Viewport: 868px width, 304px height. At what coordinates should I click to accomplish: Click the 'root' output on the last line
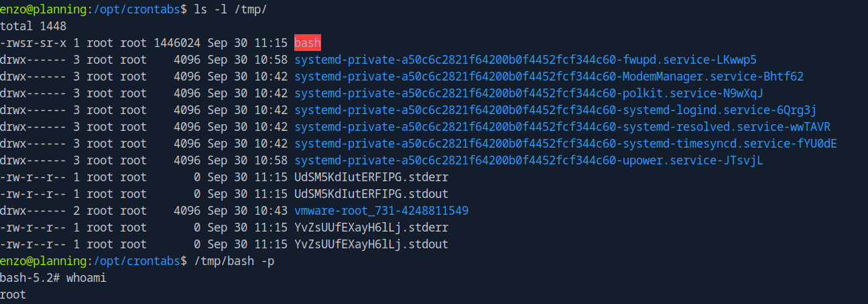(x=13, y=295)
